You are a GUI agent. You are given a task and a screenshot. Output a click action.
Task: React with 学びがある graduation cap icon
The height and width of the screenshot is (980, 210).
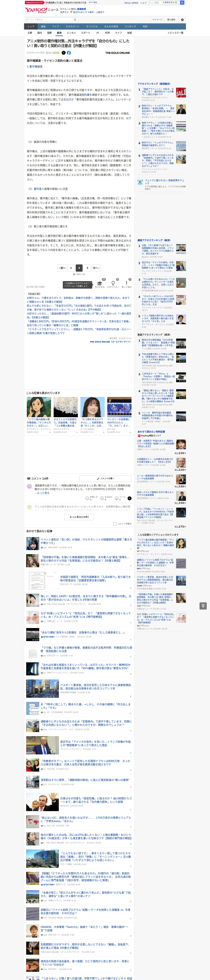[100, 283]
